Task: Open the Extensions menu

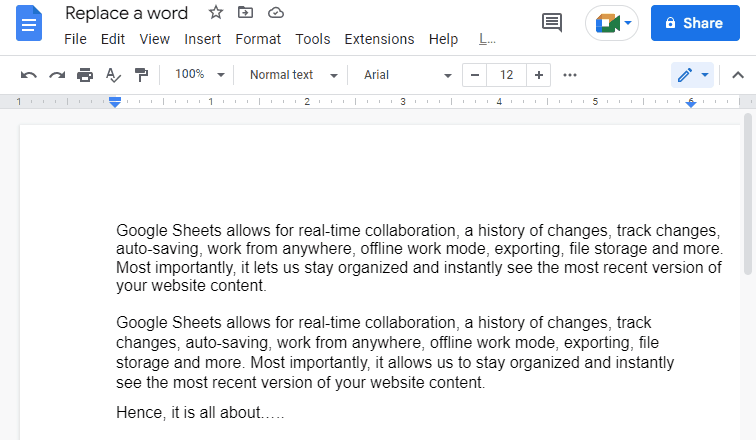Action: (x=379, y=39)
